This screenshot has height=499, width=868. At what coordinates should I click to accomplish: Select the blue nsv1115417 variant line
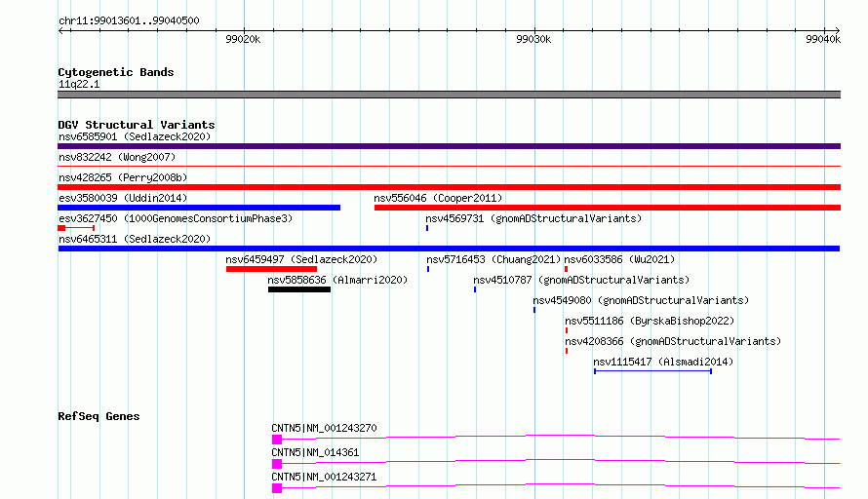652,371
